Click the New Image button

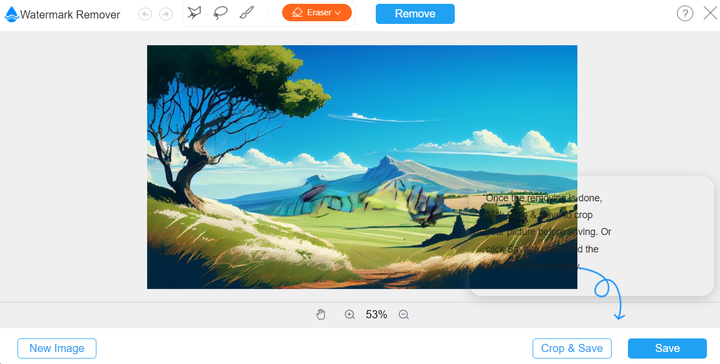click(57, 348)
